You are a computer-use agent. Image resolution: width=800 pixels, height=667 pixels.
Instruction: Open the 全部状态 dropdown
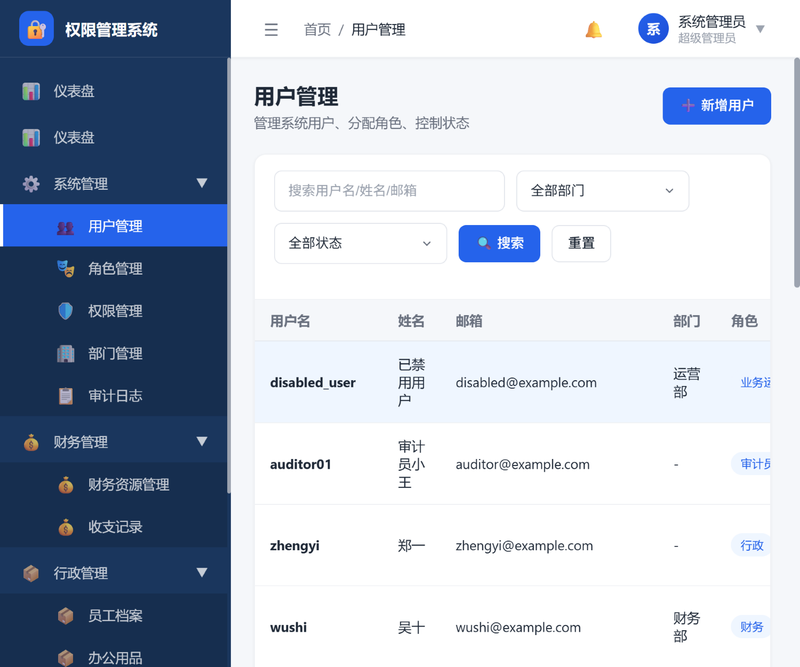click(361, 243)
